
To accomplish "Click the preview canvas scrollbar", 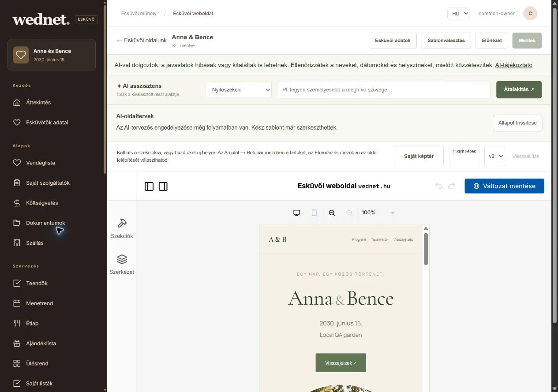I will [426, 249].
